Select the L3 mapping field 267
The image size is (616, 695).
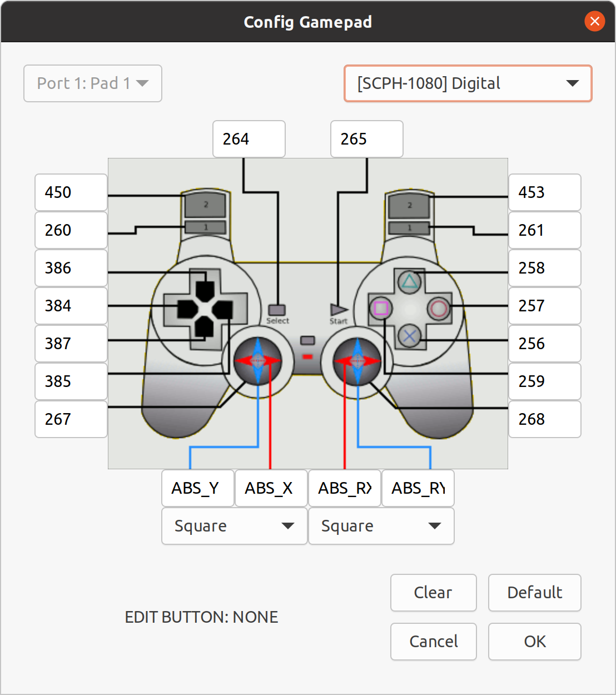pos(71,419)
